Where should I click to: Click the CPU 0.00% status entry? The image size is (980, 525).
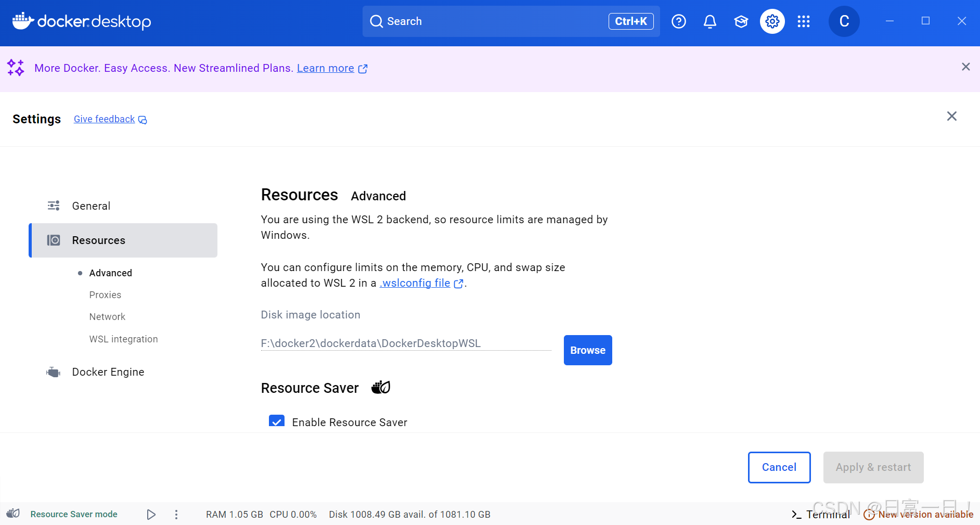(293, 515)
